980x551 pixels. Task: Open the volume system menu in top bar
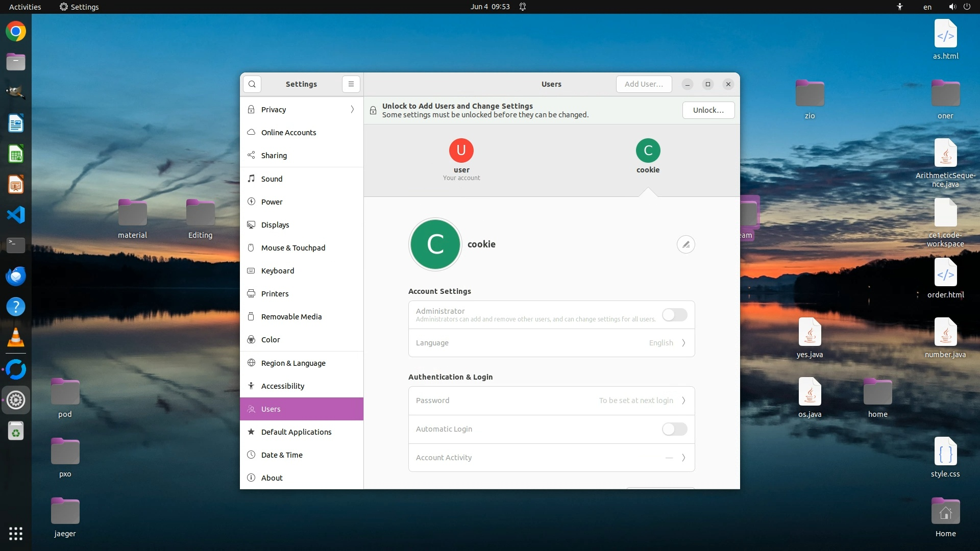click(952, 7)
